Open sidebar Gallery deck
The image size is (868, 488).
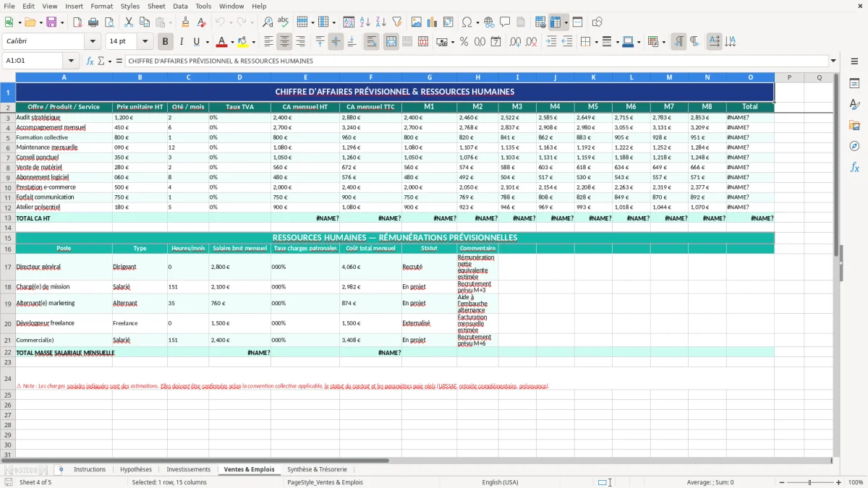tap(854, 126)
